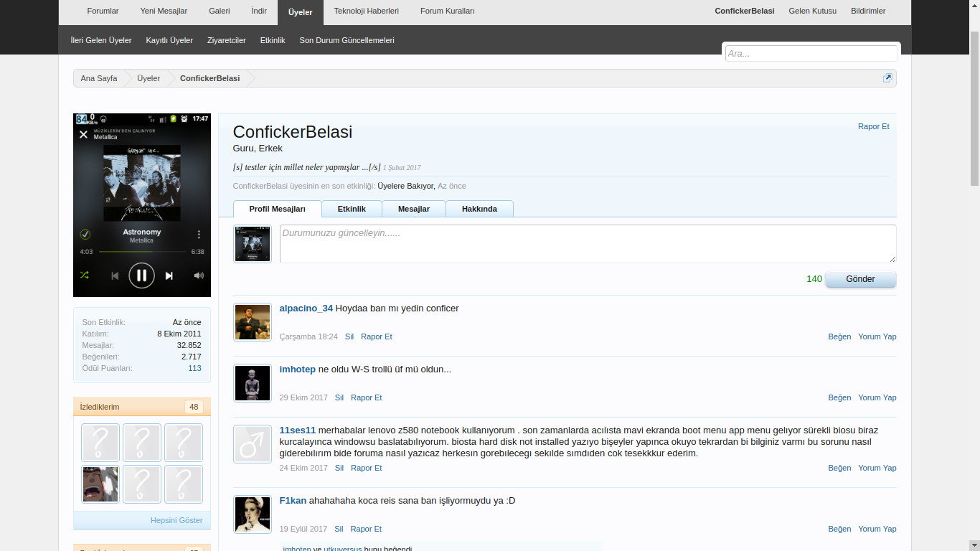Report 11ses11's message with Rapor Et

[x=367, y=468]
